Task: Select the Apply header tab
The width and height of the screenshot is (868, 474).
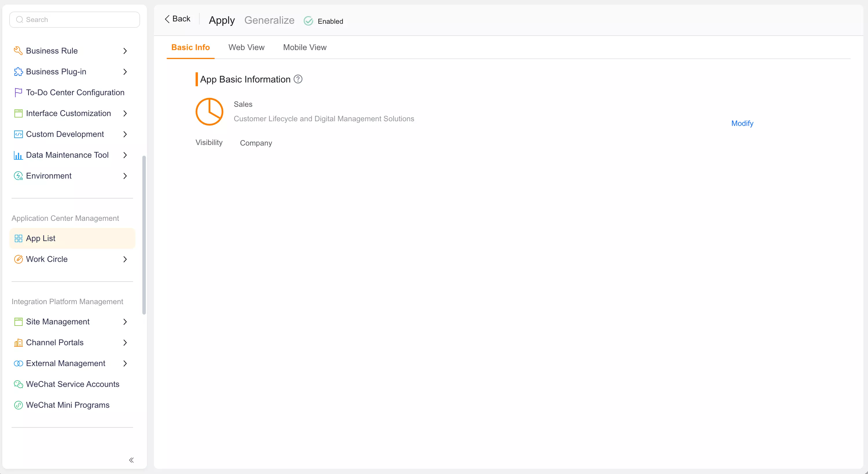Action: pos(222,20)
